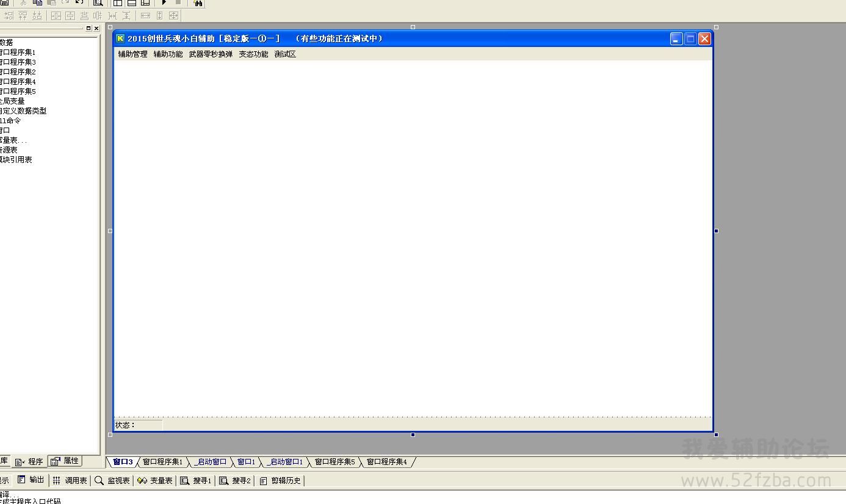Select 自定义数据类型 in the program tree
The width and height of the screenshot is (846, 504).
click(23, 111)
